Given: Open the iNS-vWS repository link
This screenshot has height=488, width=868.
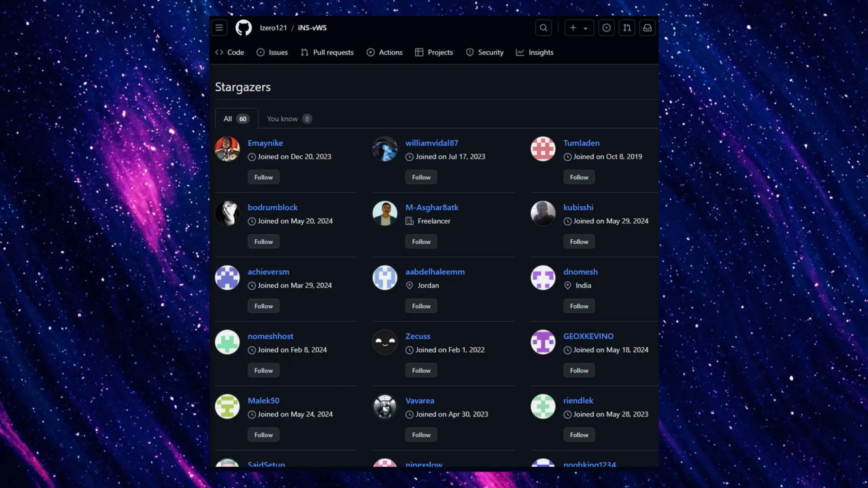Looking at the screenshot, I should coord(312,28).
